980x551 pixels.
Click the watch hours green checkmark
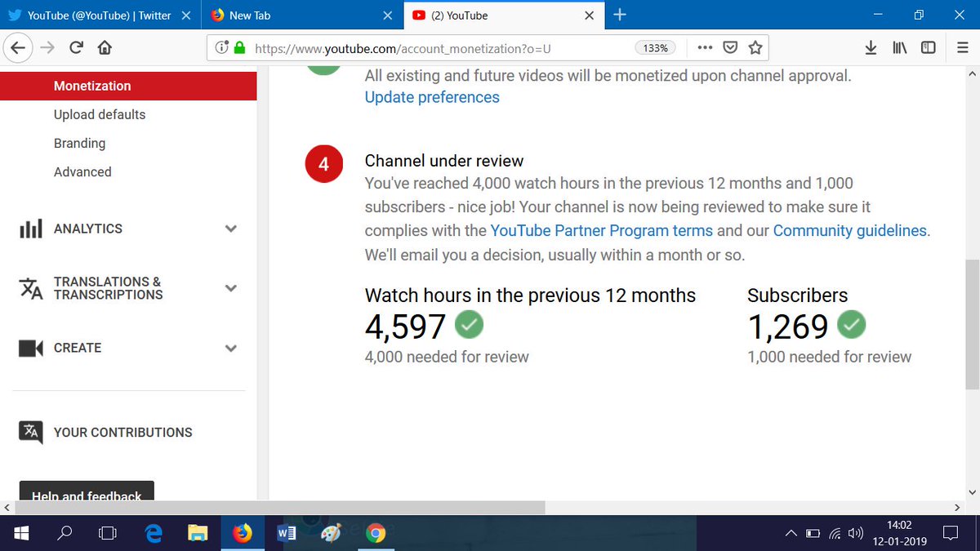[x=469, y=325]
